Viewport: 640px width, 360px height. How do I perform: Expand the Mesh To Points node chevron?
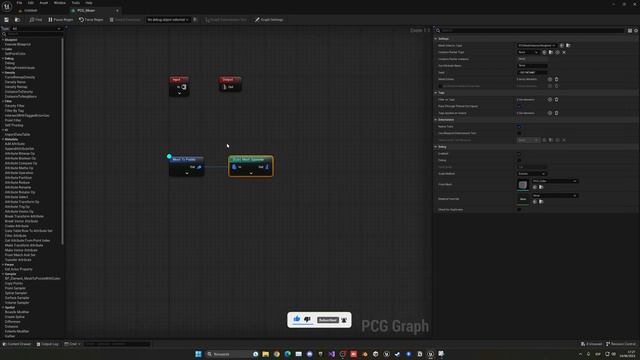coord(187,173)
